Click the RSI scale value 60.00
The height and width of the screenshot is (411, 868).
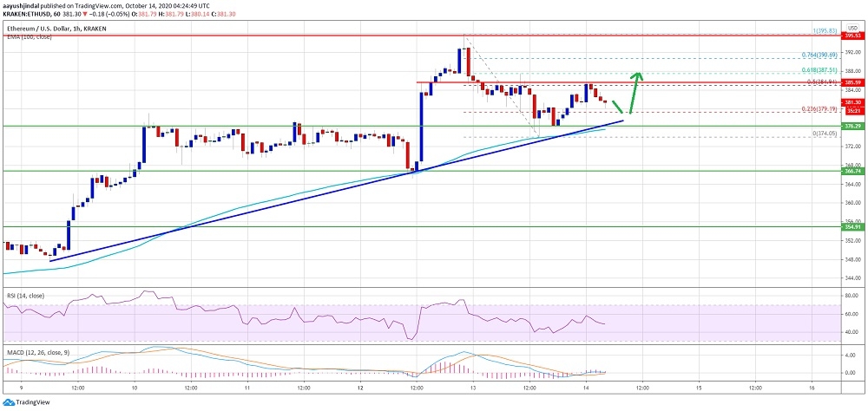pos(851,314)
